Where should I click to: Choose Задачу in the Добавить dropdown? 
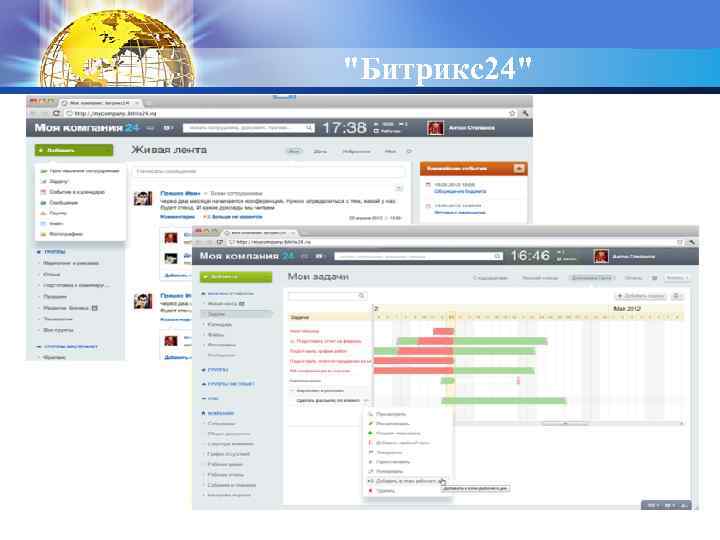tap(58, 181)
